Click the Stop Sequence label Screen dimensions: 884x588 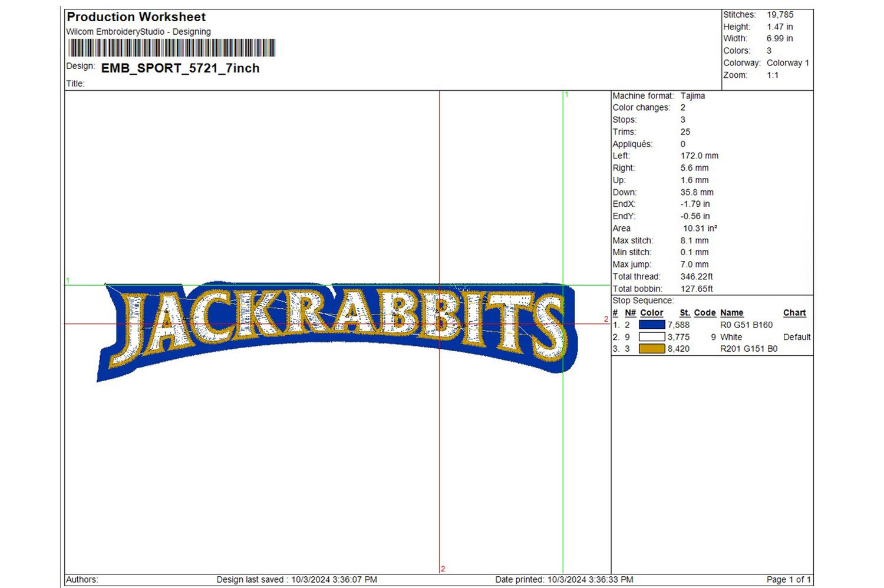tap(643, 300)
